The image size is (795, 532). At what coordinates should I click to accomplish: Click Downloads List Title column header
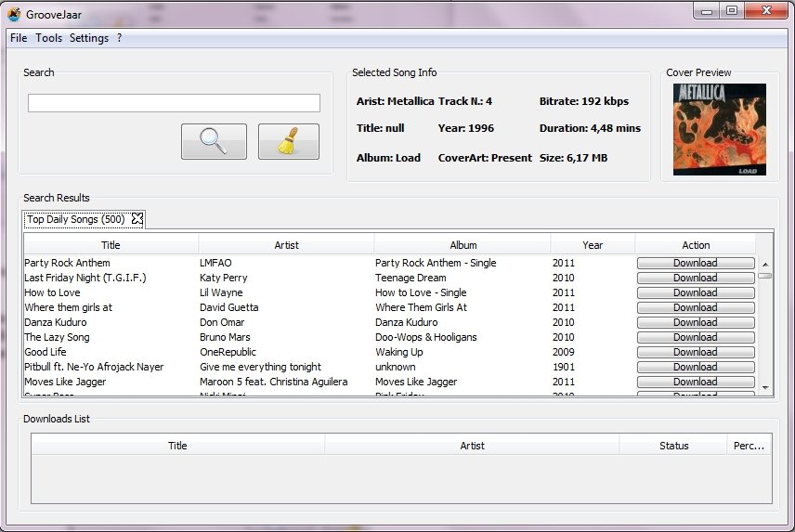pyautogui.click(x=177, y=446)
